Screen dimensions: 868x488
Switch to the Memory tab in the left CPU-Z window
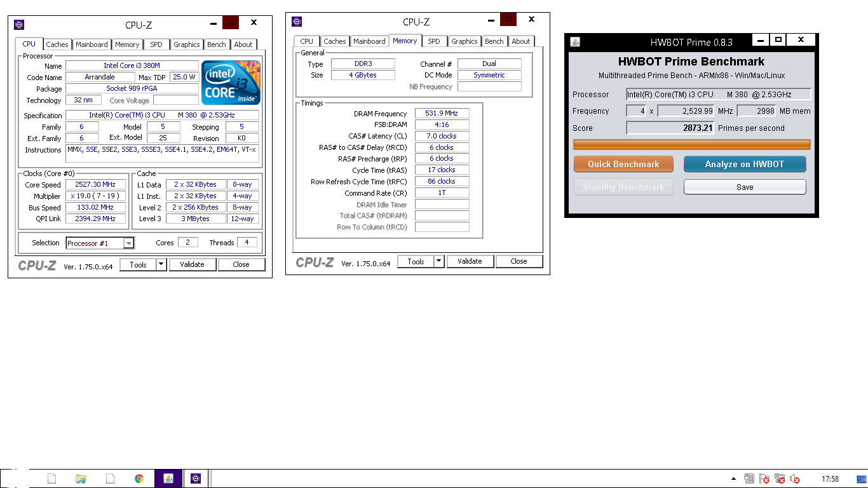pyautogui.click(x=127, y=44)
